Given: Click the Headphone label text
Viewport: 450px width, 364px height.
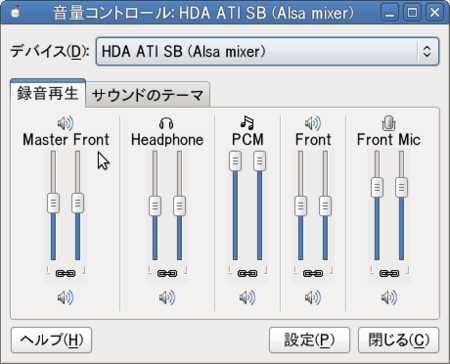Looking at the screenshot, I should click(167, 140).
